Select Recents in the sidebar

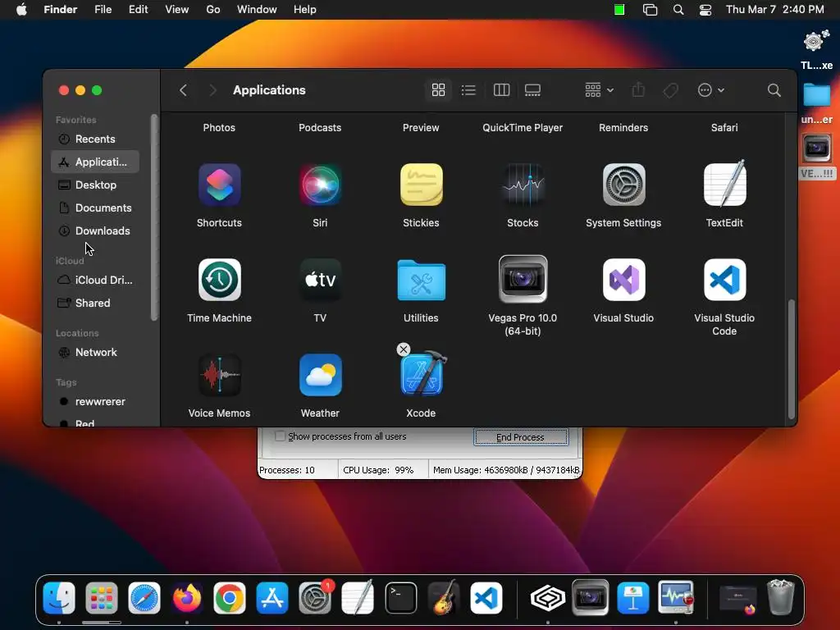tap(95, 139)
